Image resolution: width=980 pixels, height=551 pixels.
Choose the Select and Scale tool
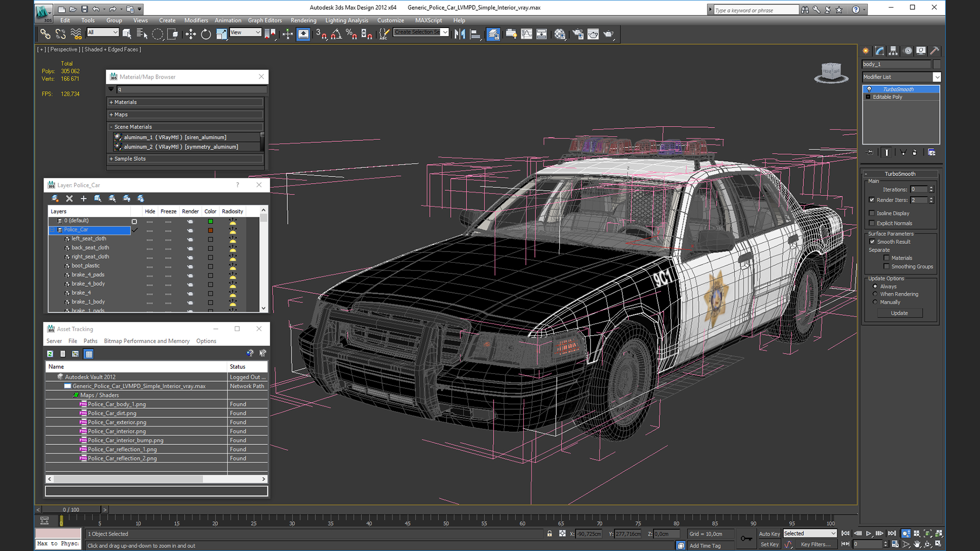tap(221, 34)
